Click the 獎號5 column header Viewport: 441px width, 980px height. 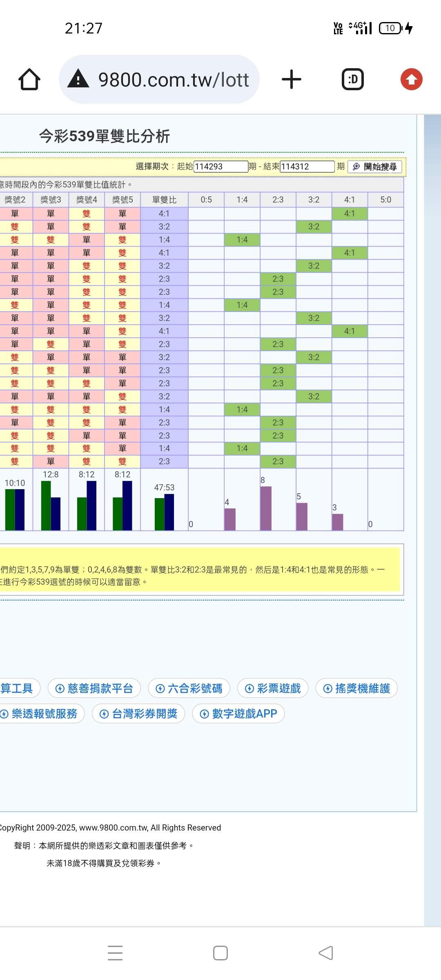pyautogui.click(x=122, y=200)
